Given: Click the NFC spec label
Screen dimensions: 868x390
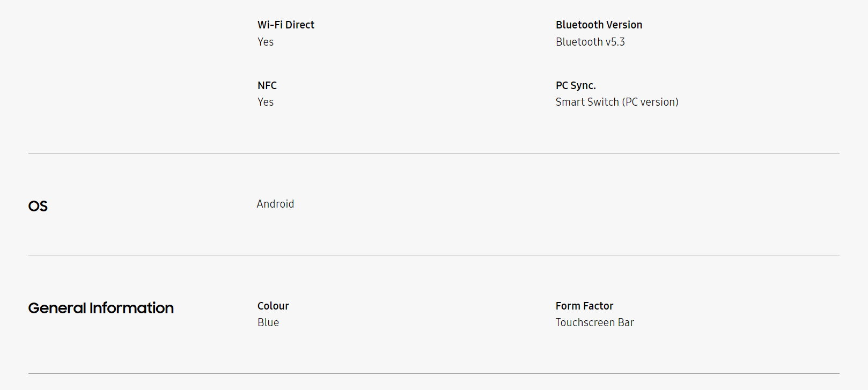Looking at the screenshot, I should click(x=267, y=85).
